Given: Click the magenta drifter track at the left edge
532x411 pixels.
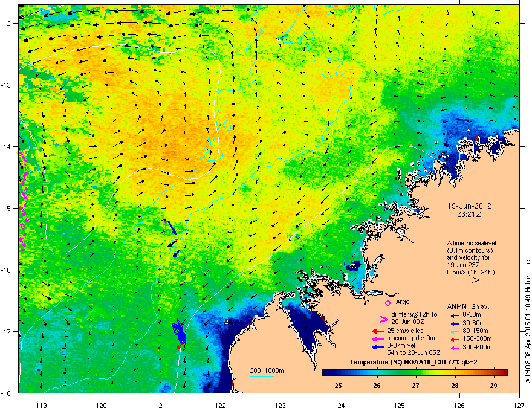Looking at the screenshot, I should (23, 201).
